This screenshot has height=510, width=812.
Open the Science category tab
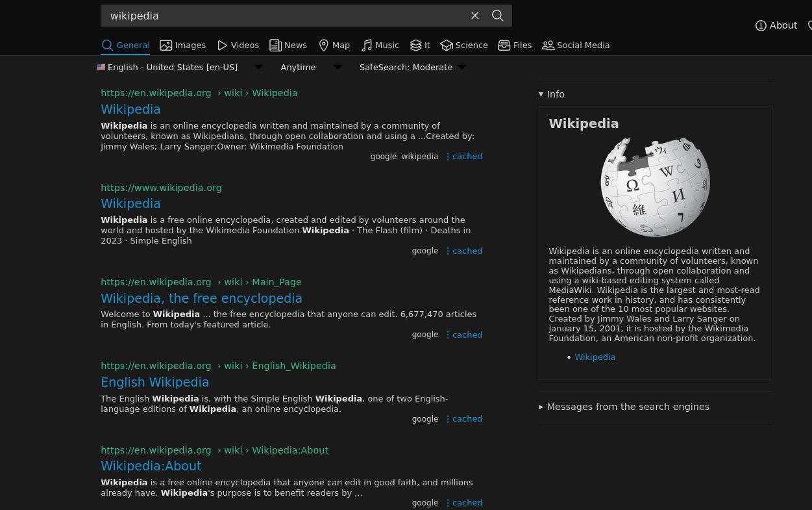pos(464,45)
